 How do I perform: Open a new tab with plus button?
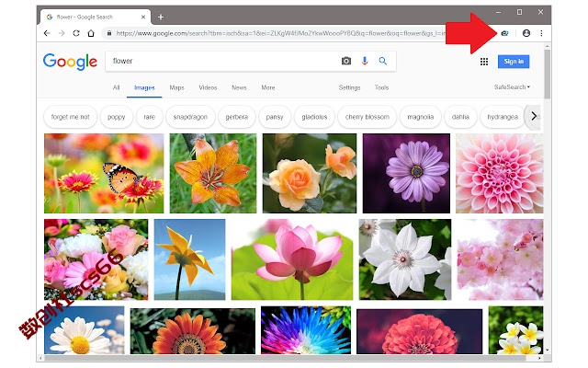[161, 17]
